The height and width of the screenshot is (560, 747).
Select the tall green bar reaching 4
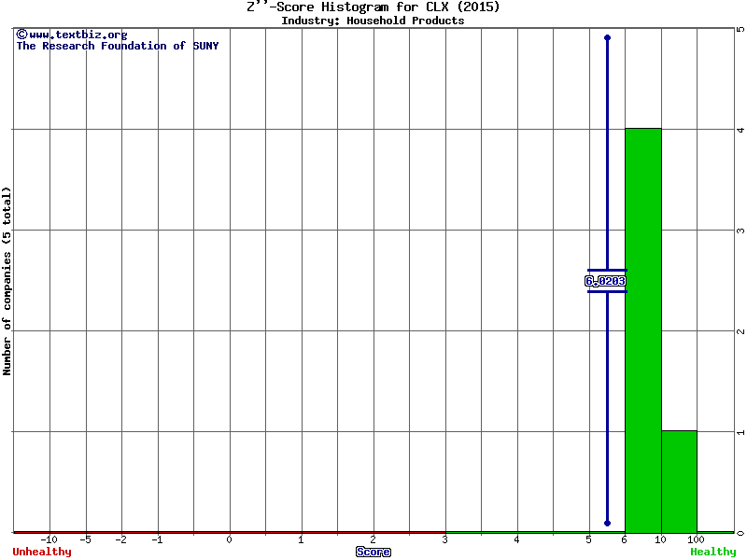pos(643,330)
